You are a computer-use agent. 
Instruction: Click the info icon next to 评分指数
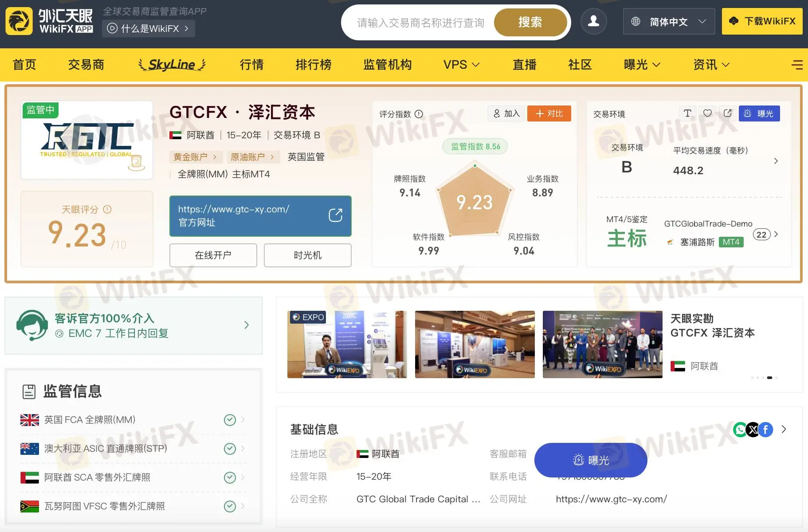click(419, 114)
